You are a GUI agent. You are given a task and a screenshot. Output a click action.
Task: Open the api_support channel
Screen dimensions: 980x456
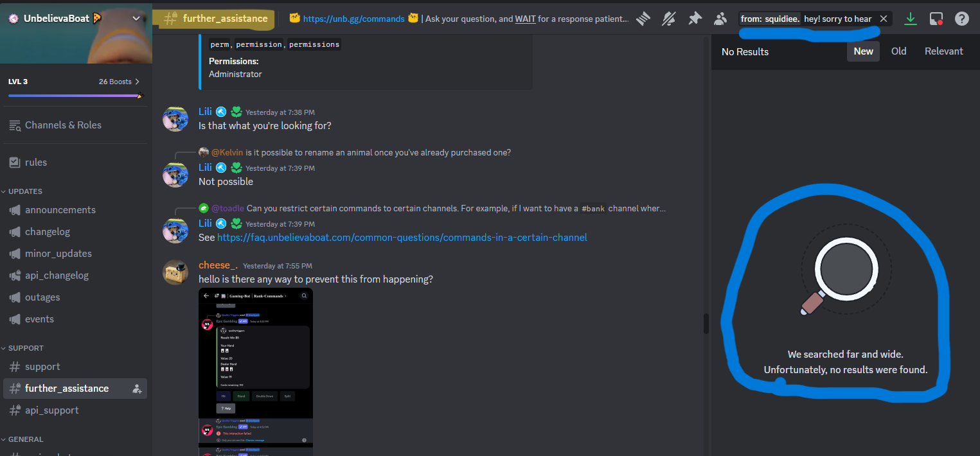[76, 410]
